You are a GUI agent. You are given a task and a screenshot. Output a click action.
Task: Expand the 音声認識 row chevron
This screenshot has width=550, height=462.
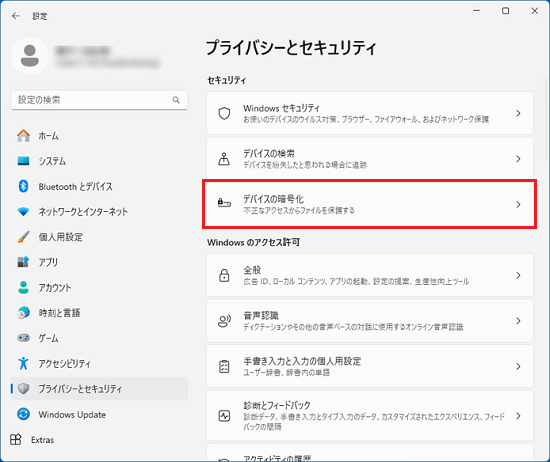(518, 321)
